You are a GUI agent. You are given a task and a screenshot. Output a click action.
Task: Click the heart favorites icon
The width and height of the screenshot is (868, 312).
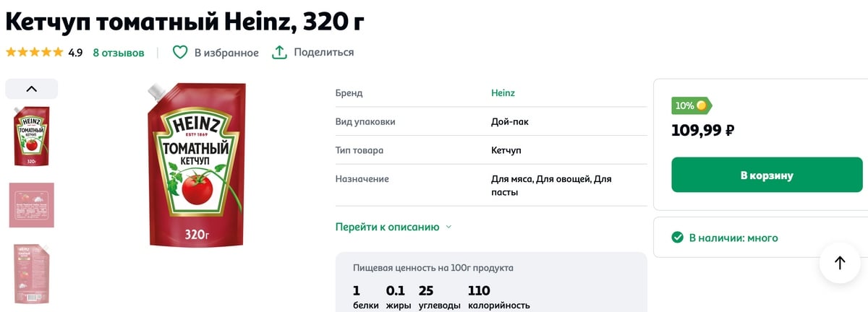179,53
